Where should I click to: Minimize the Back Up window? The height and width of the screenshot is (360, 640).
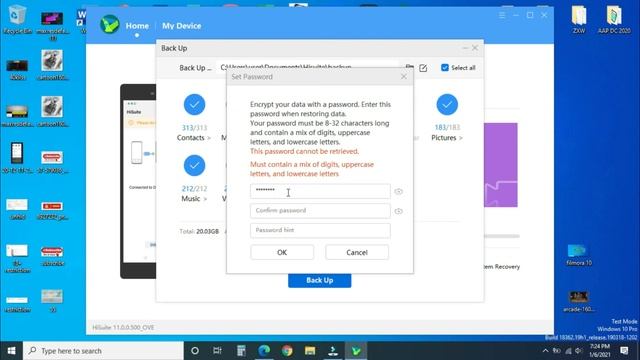click(465, 48)
